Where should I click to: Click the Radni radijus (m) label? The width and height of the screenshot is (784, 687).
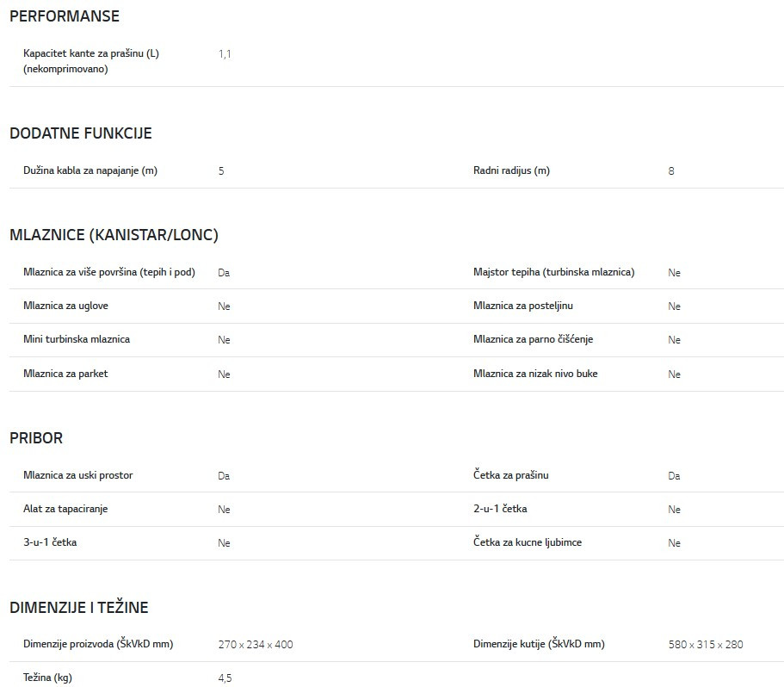coord(511,170)
